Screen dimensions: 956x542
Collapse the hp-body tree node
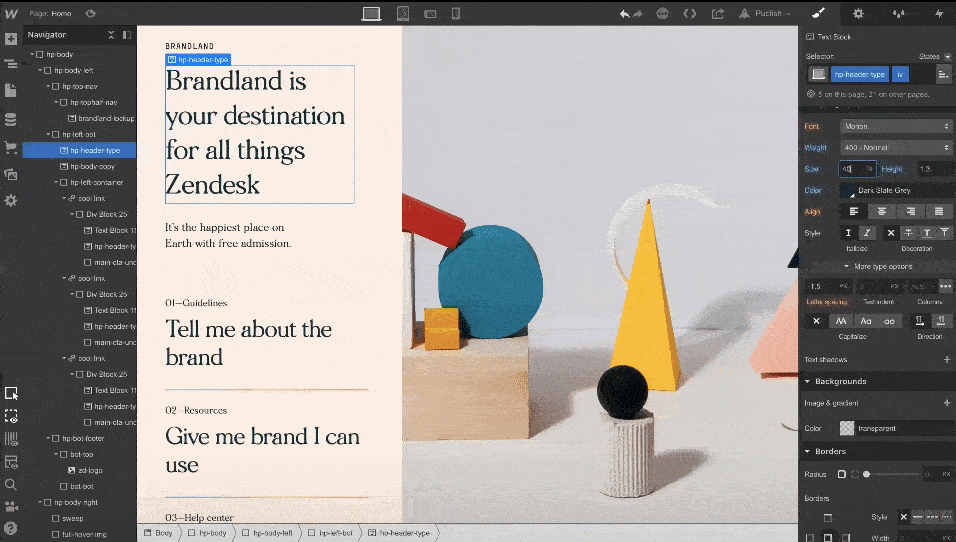32,54
